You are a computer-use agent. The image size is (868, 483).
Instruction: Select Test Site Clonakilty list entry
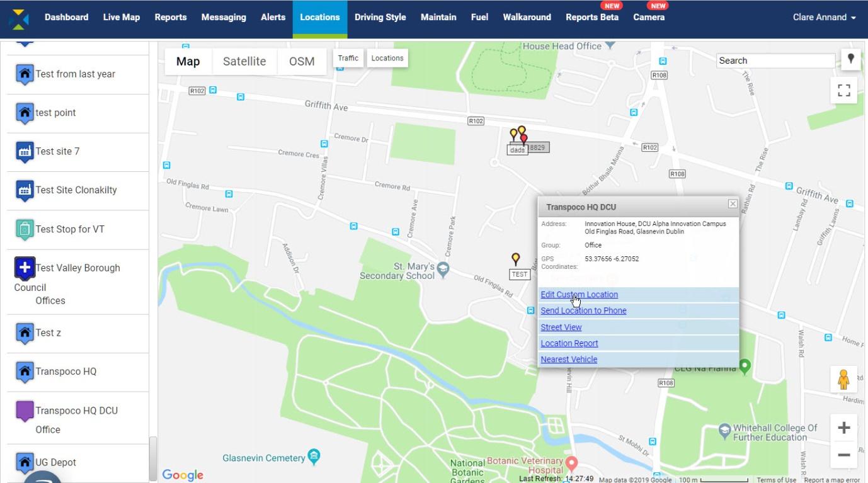coord(78,191)
